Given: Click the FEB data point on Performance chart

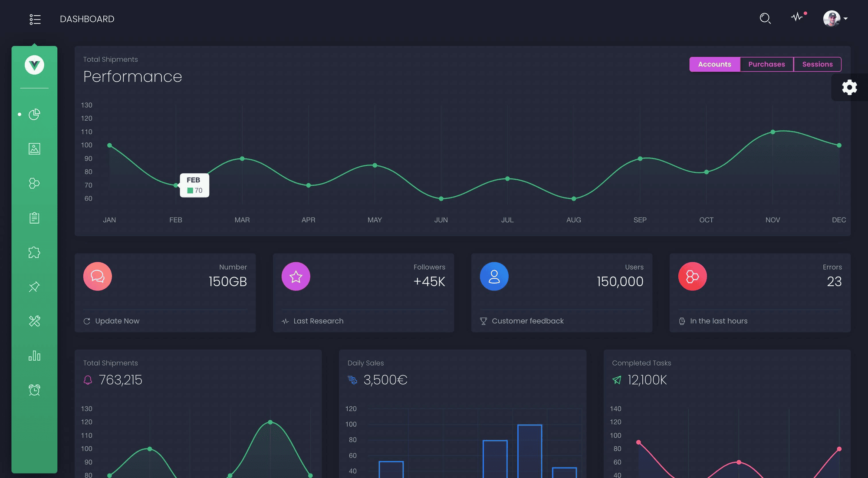Looking at the screenshot, I should 176,185.
